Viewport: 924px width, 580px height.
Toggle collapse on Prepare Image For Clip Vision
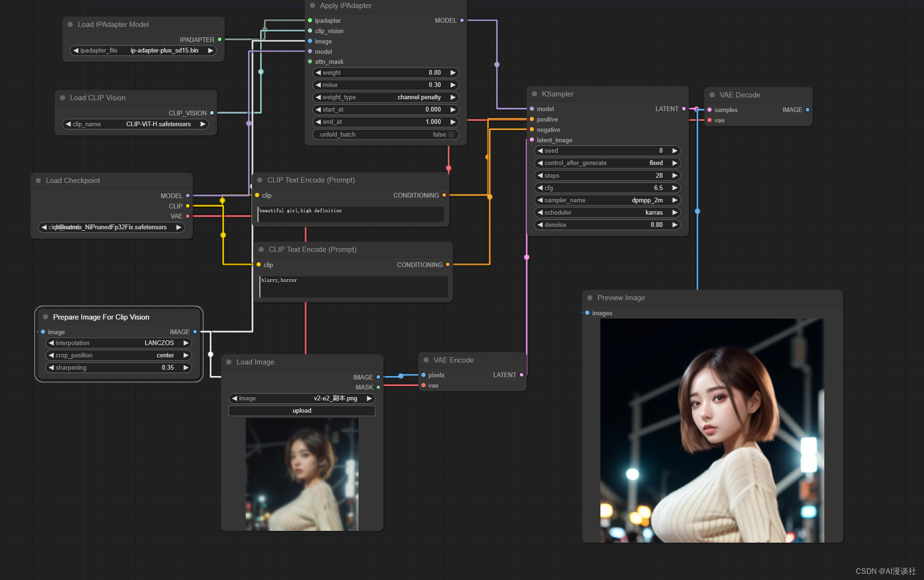tap(45, 317)
